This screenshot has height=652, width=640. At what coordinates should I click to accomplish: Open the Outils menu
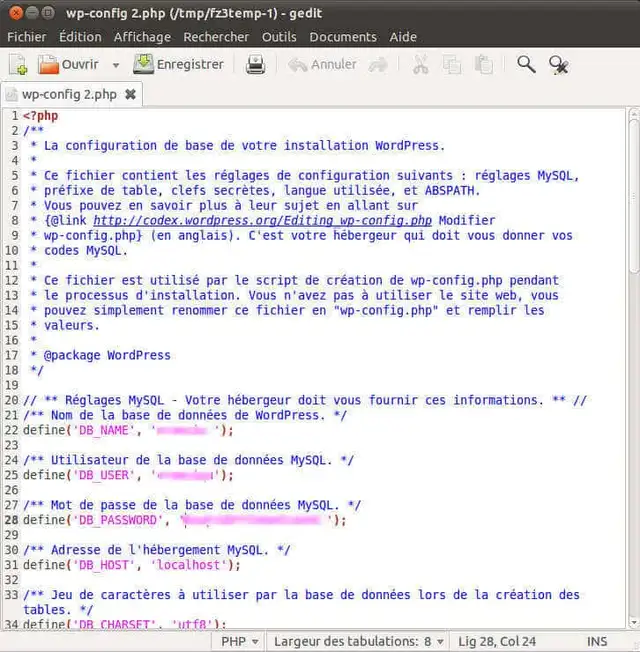click(279, 37)
